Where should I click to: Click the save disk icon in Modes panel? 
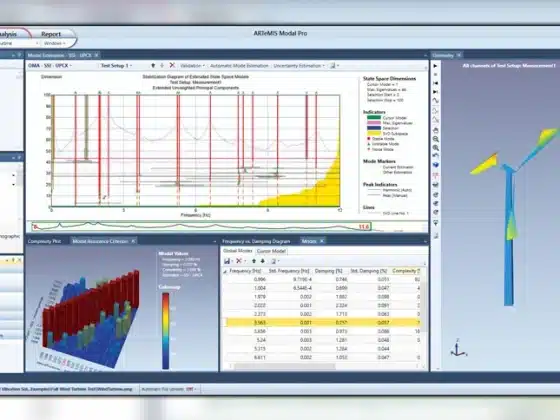(227, 261)
